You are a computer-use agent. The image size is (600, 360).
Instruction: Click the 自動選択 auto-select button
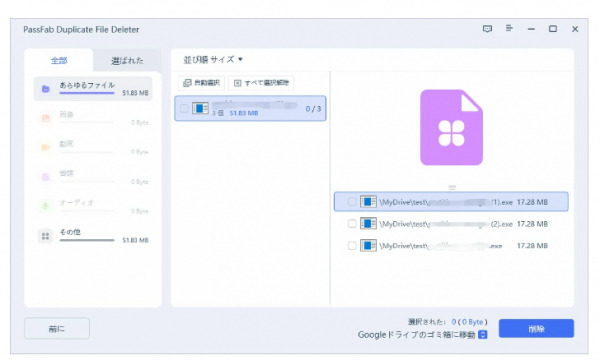201,83
